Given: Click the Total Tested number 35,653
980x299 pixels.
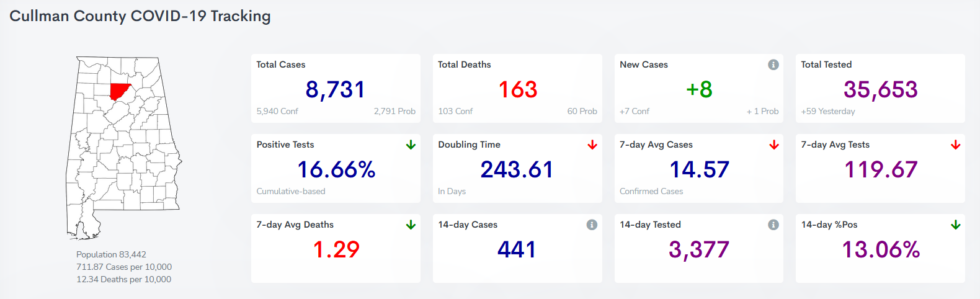Looking at the screenshot, I should point(880,90).
